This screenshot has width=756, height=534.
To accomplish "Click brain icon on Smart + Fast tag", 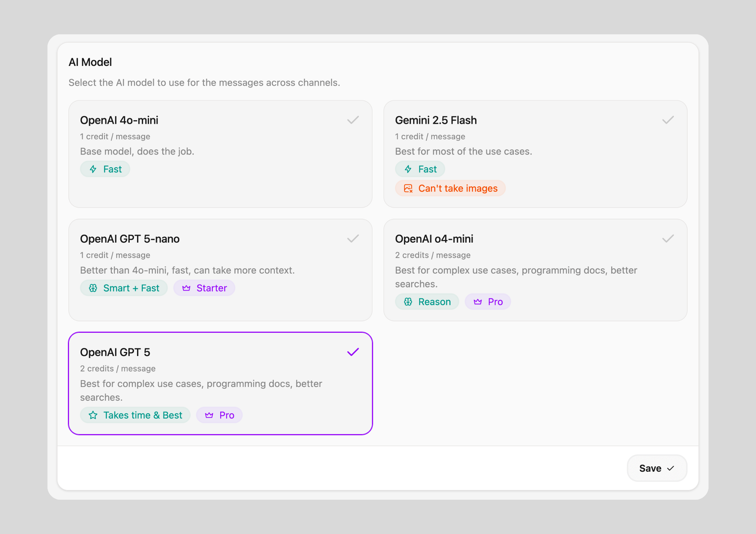I will coord(93,288).
